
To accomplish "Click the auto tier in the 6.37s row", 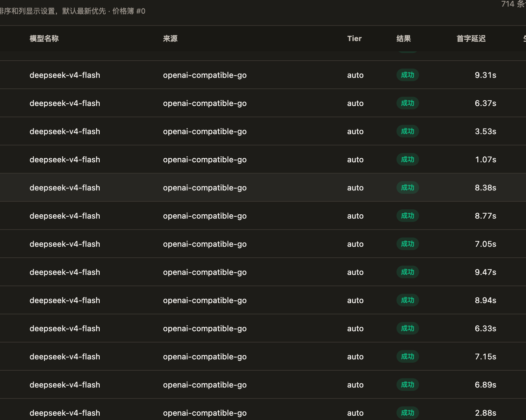I will 355,103.
